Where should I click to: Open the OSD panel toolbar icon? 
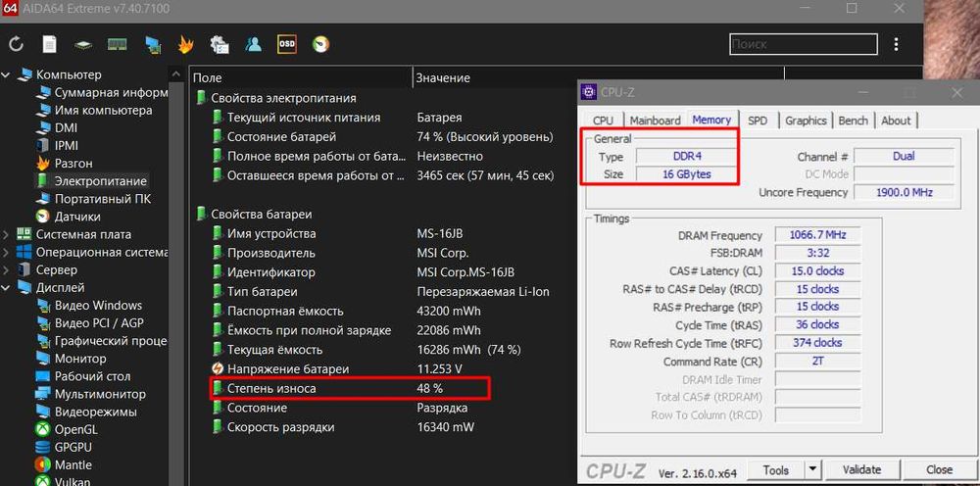(x=287, y=44)
